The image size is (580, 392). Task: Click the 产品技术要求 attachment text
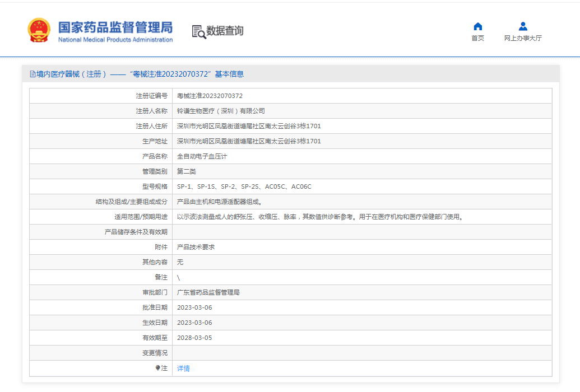[x=196, y=247]
